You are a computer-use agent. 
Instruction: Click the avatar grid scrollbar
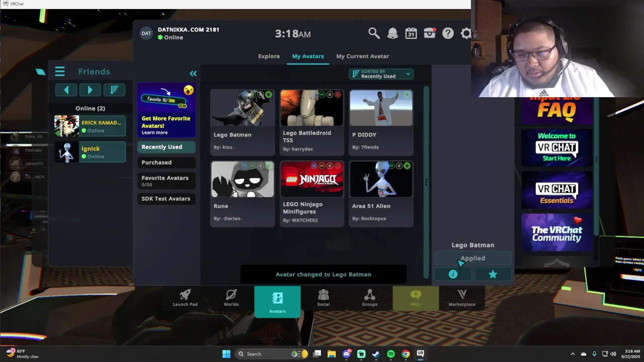pyautogui.click(x=427, y=182)
